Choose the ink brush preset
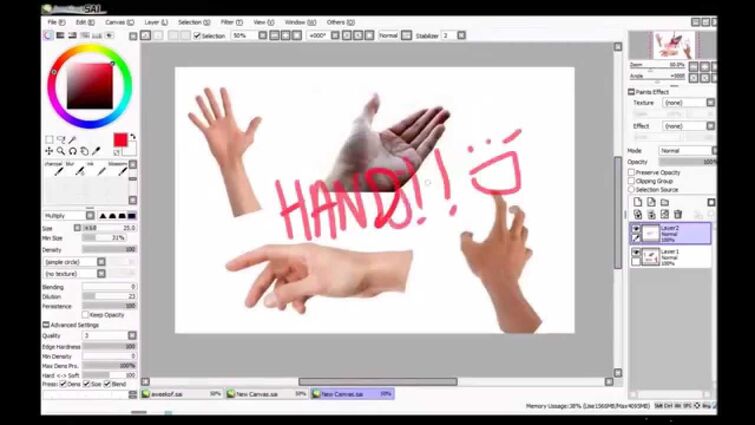The width and height of the screenshot is (755, 425). click(x=98, y=168)
